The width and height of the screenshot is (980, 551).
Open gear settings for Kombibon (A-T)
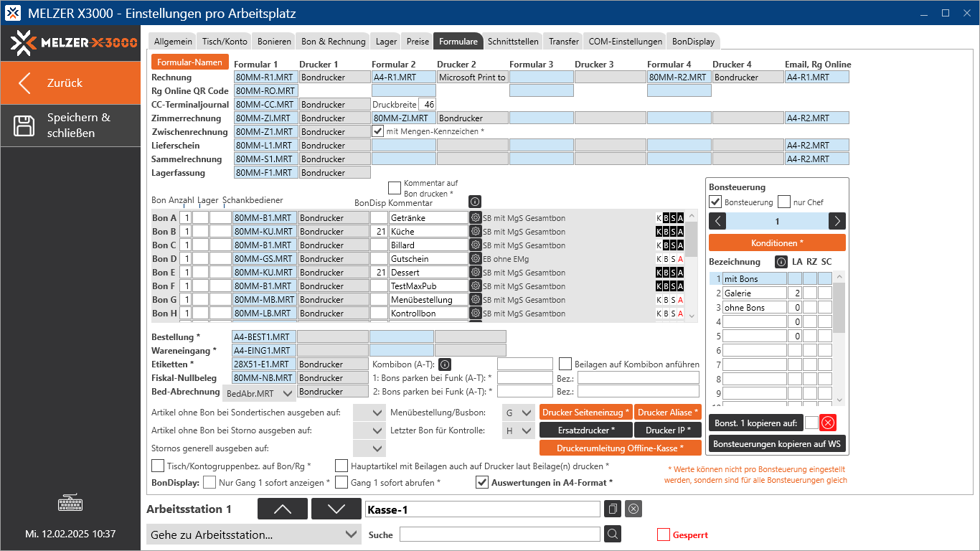tap(445, 364)
